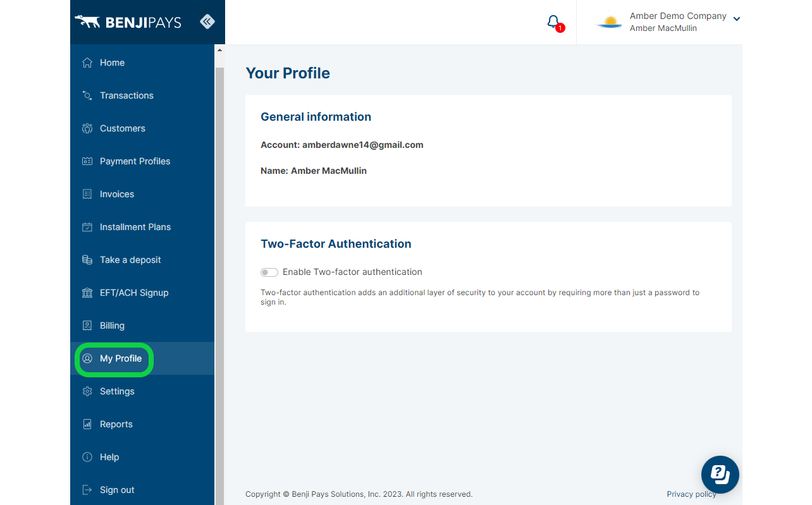Click the account email amberdawne14@gmail.com
Image resolution: width=812 pixels, height=505 pixels.
click(x=362, y=145)
